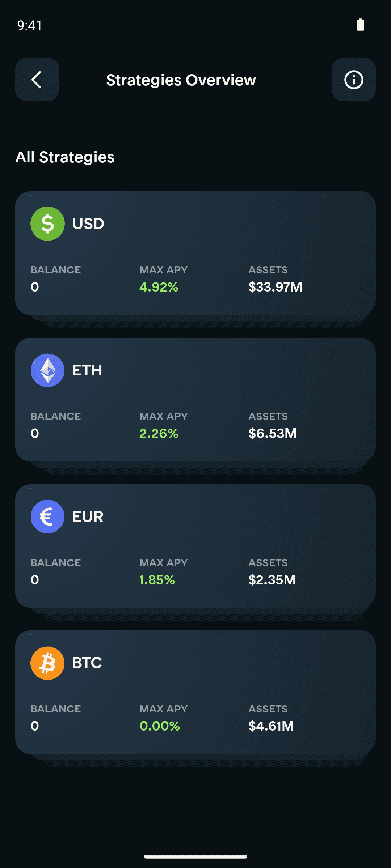Open the info circle icon

click(x=354, y=80)
